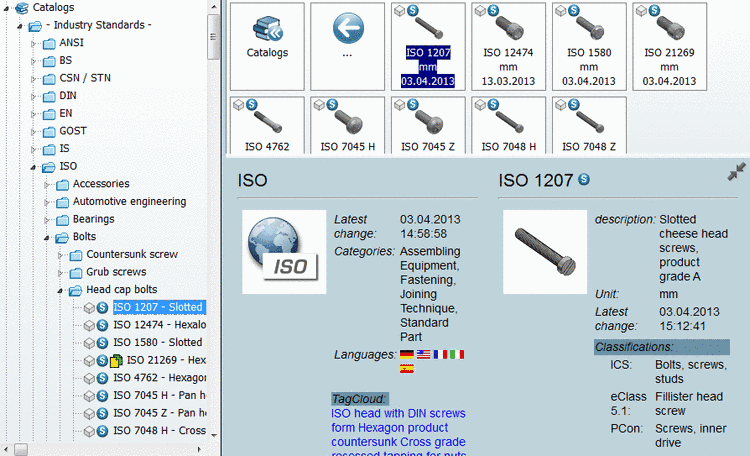Viewport: 750px width, 456px height.
Task: Click the TagCloud section label
Action: tap(359, 399)
